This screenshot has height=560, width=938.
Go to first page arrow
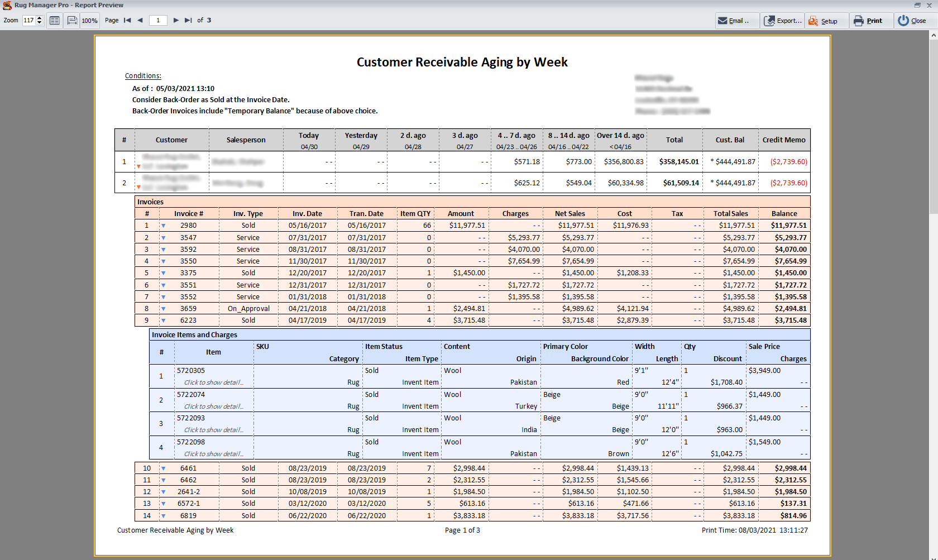click(127, 21)
